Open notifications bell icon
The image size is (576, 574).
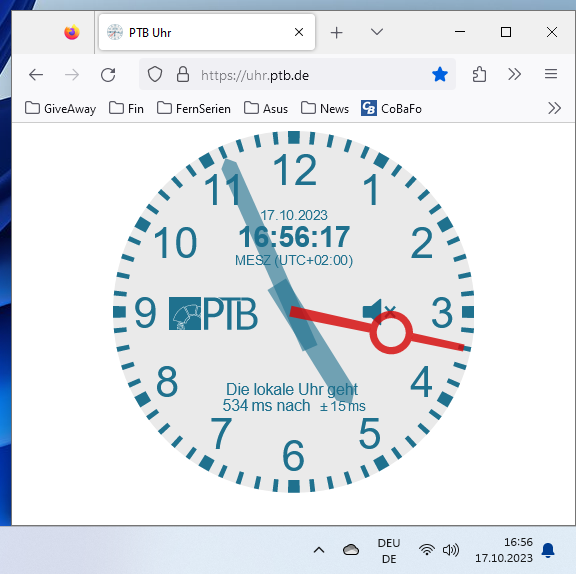click(x=548, y=550)
